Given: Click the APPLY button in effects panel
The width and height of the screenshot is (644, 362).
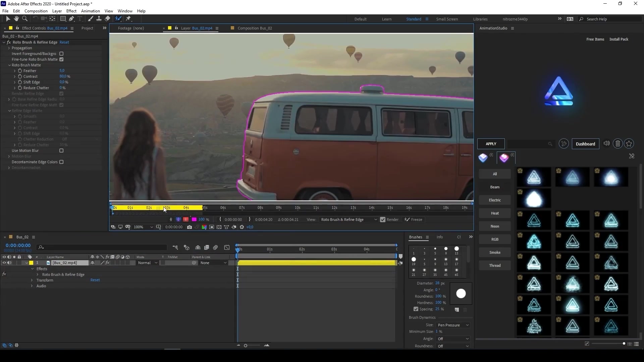Looking at the screenshot, I should pos(491,144).
